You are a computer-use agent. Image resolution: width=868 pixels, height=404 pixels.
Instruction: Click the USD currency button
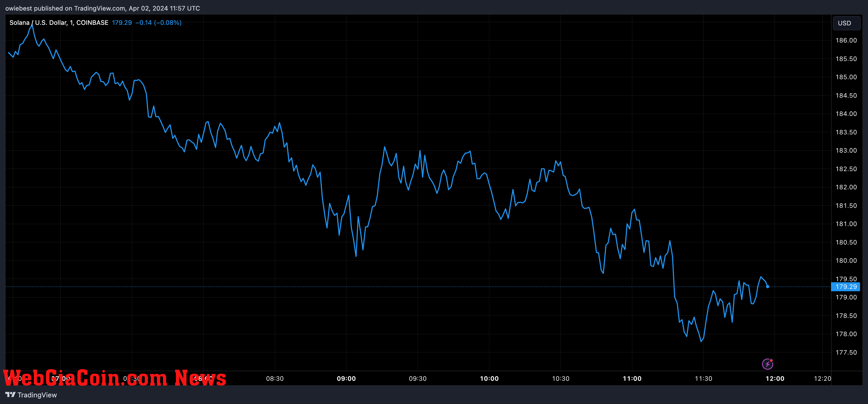point(846,23)
